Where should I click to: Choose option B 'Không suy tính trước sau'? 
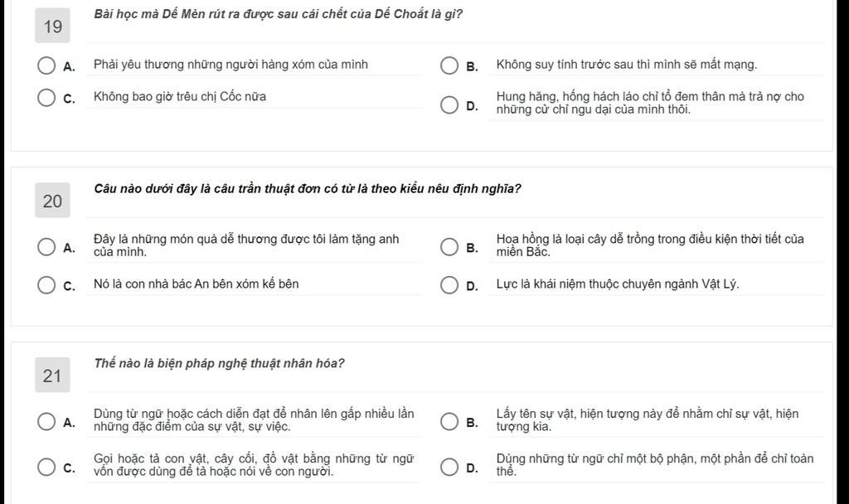tap(449, 65)
